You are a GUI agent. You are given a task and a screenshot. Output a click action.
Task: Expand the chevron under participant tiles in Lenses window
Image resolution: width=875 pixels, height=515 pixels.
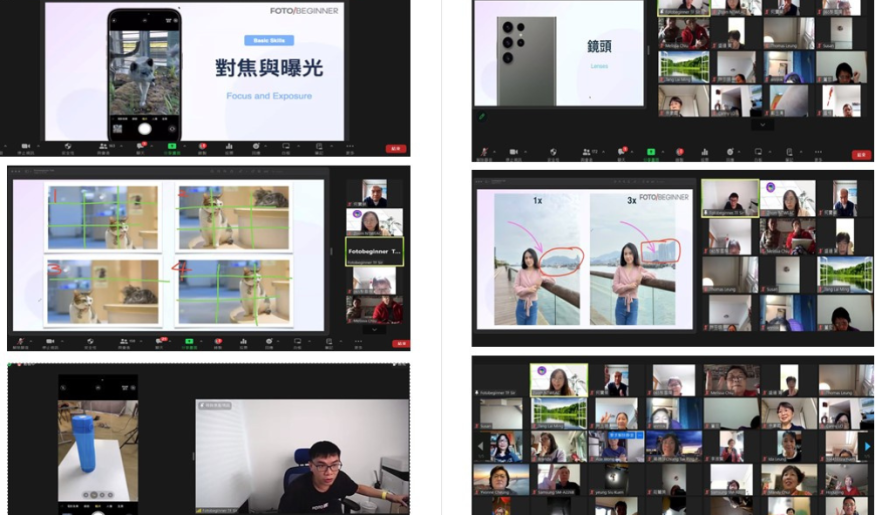point(762,126)
